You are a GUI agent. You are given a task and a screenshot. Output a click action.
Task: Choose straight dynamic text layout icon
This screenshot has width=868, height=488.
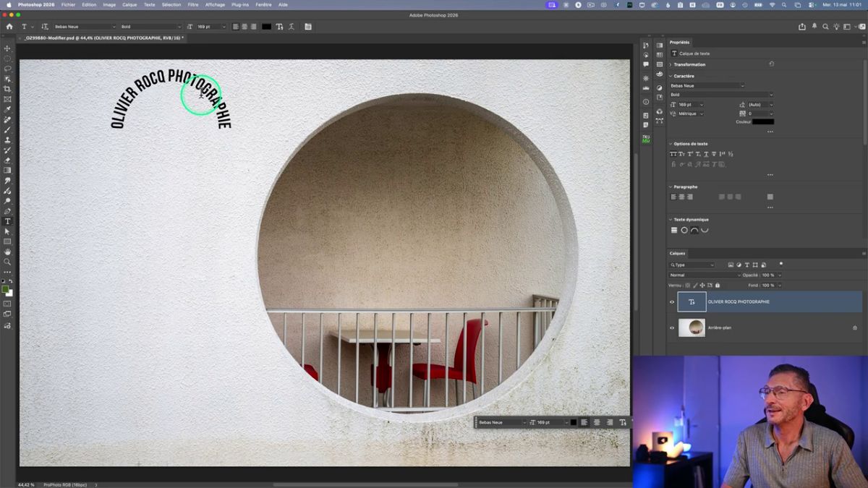(x=674, y=230)
